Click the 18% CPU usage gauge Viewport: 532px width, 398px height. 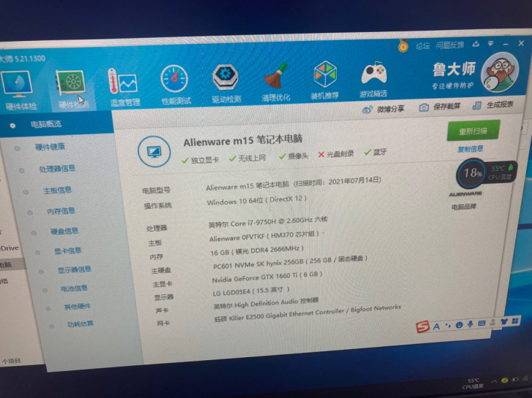(x=472, y=173)
